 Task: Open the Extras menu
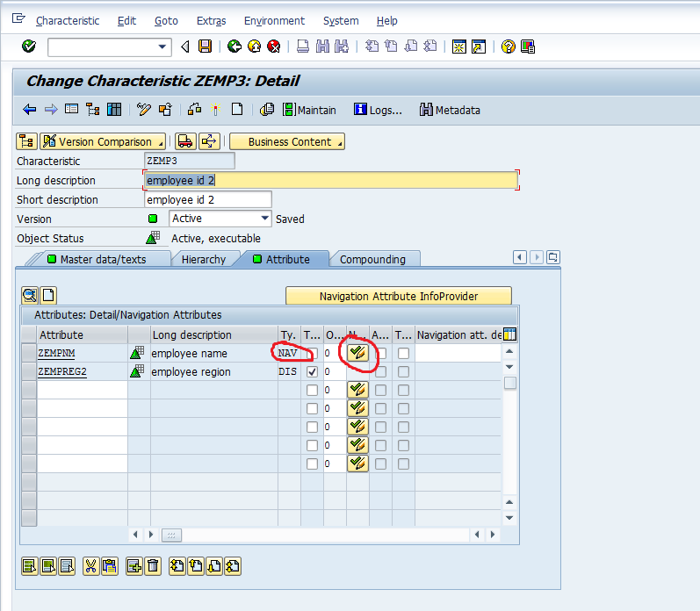pos(211,20)
